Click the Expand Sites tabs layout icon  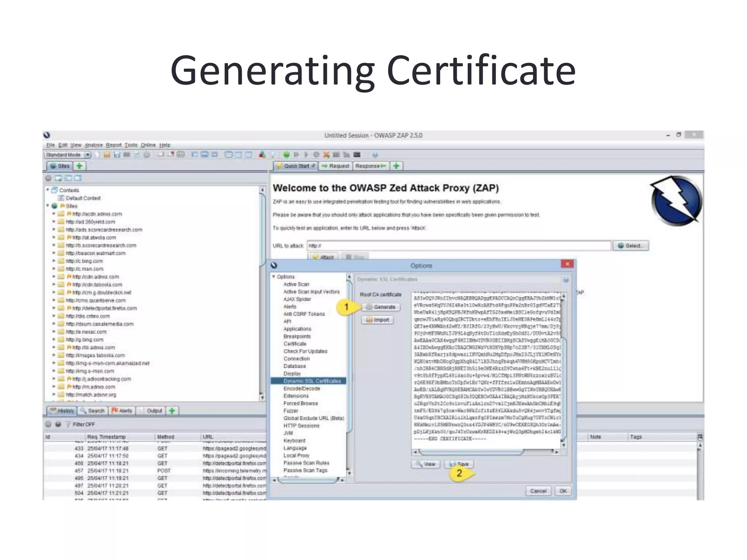[x=195, y=155]
